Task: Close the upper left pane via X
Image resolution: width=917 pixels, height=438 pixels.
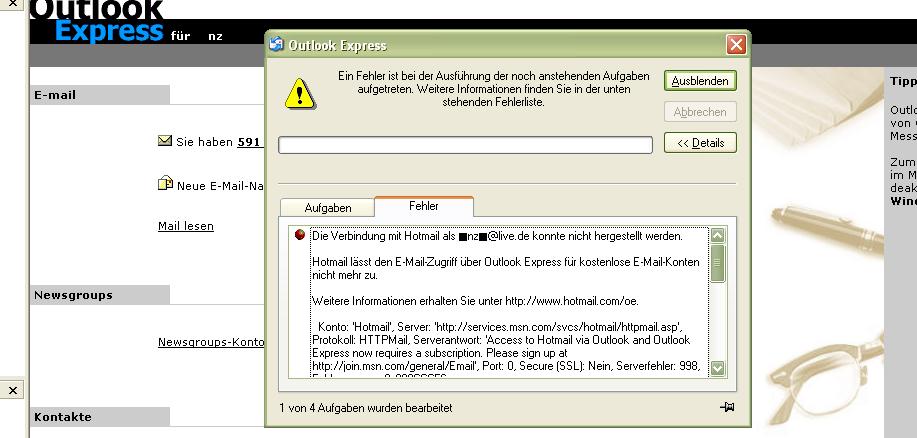Action: (x=12, y=4)
